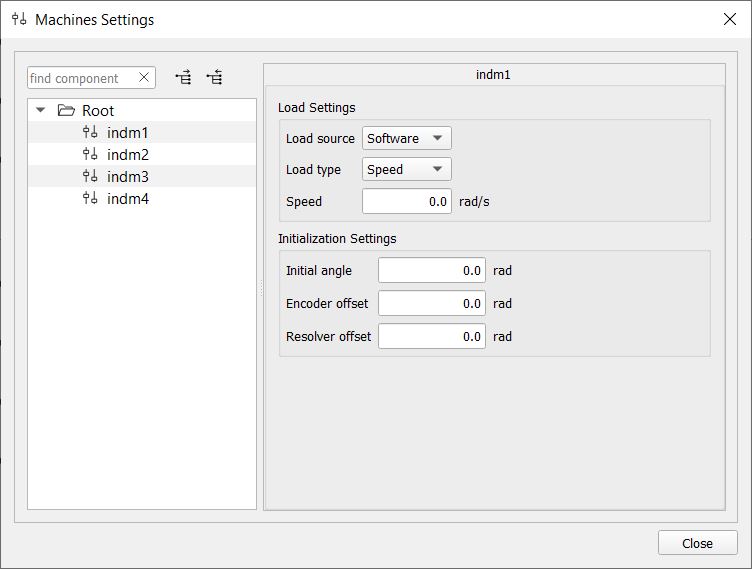
Task: Click the indm4 machine icon
Action: (90, 199)
